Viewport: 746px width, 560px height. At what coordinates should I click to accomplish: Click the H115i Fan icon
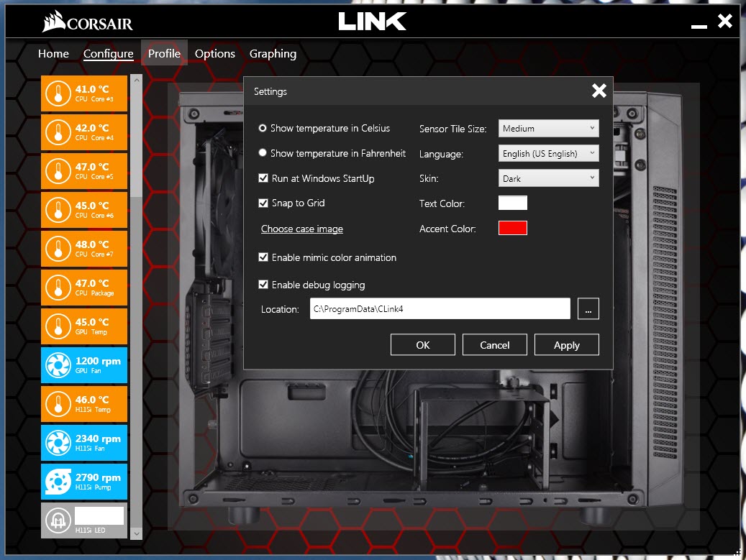point(58,443)
